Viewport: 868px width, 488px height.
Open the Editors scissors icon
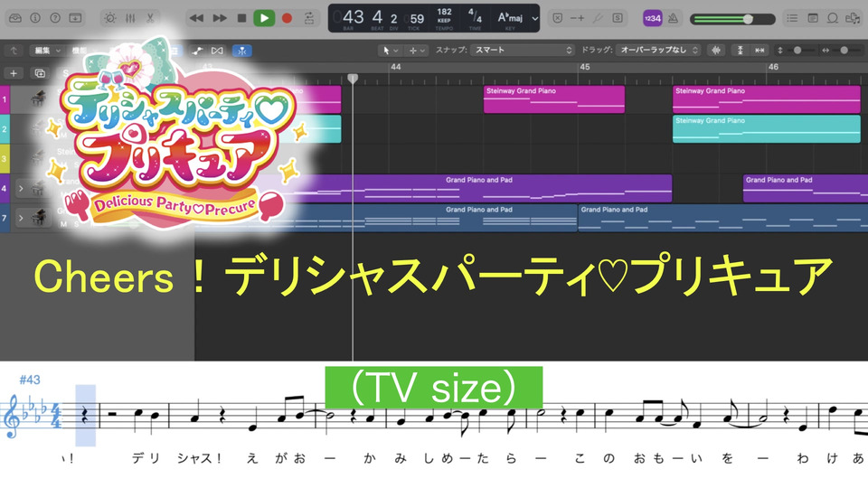pyautogui.click(x=150, y=18)
